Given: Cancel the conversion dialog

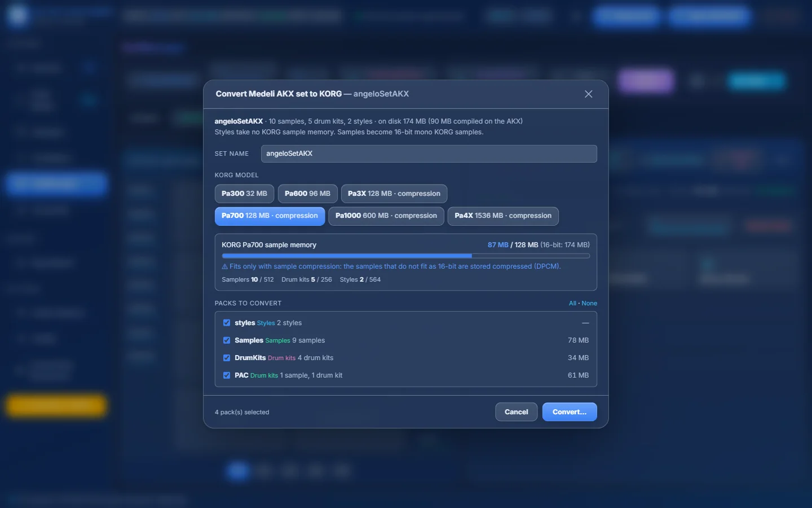Looking at the screenshot, I should [x=517, y=412].
